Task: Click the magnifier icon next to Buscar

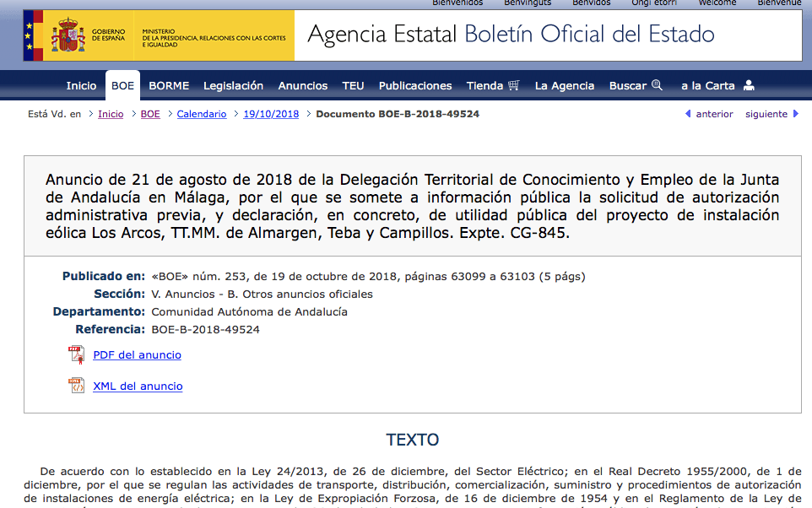Action: [657, 85]
